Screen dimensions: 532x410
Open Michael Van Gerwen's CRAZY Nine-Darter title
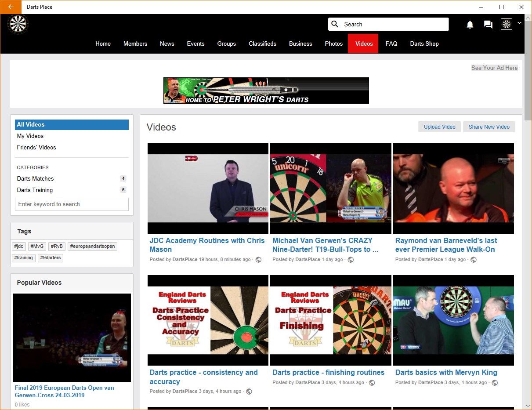[x=325, y=245]
